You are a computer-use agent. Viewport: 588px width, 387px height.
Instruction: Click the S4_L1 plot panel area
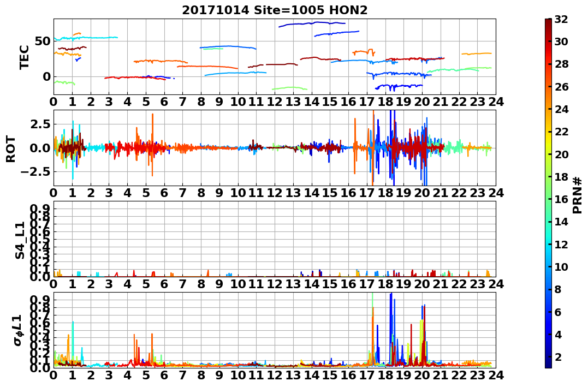pyautogui.click(x=275, y=239)
